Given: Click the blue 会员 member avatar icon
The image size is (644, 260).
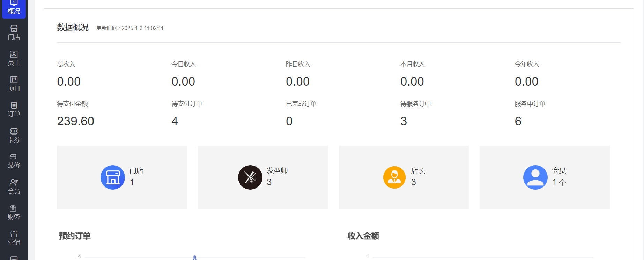Looking at the screenshot, I should [535, 177].
